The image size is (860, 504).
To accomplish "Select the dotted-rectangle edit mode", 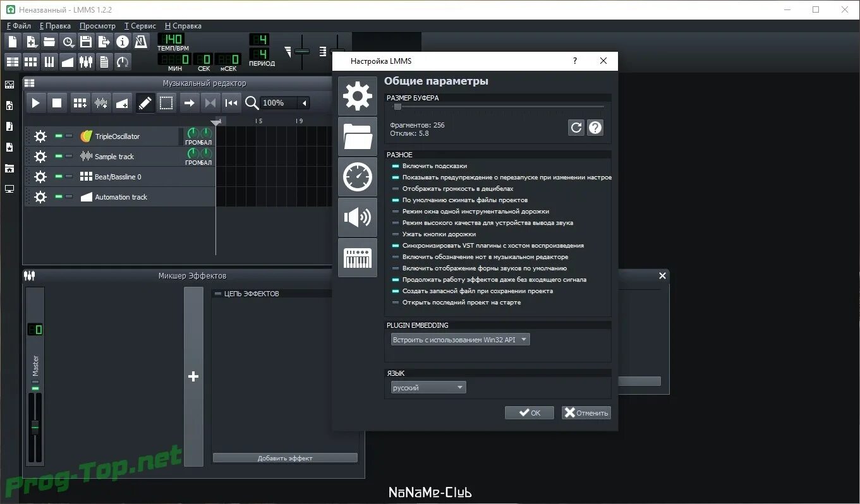I will (x=166, y=103).
